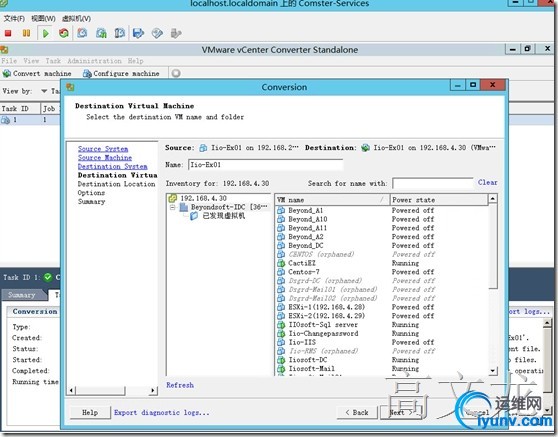The height and width of the screenshot is (437, 558).
Task: Click the left pane scroll right arrow
Action: [x=153, y=390]
